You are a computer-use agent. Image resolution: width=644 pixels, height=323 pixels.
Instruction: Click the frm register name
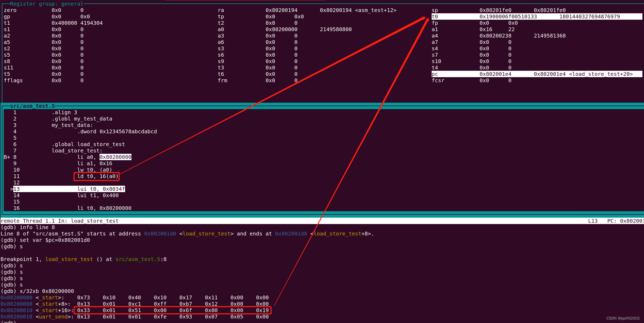[222, 80]
